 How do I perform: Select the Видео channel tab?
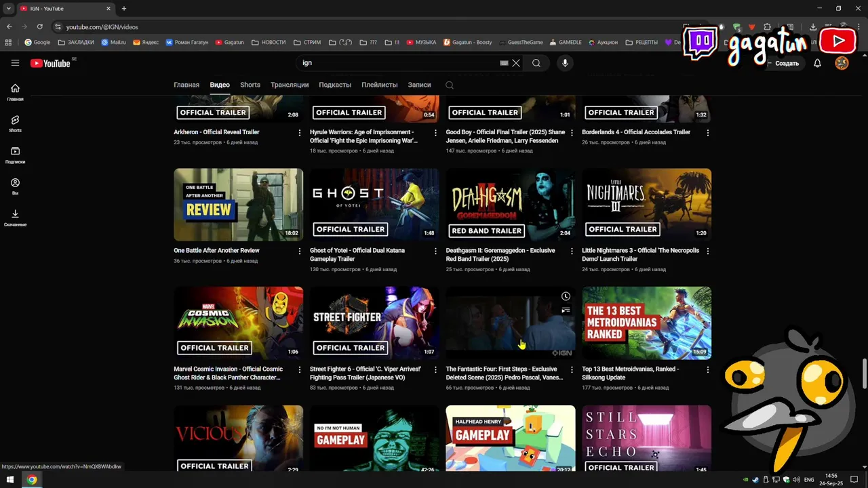[220, 85]
